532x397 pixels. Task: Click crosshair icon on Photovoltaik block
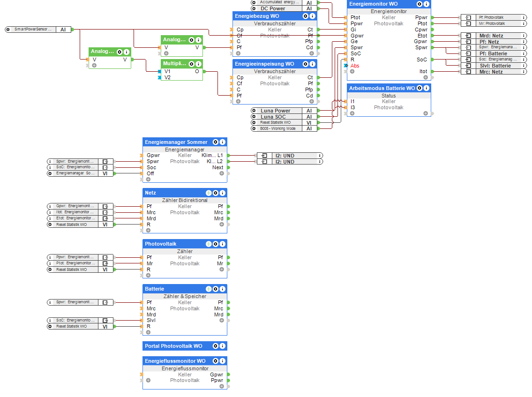(x=209, y=244)
